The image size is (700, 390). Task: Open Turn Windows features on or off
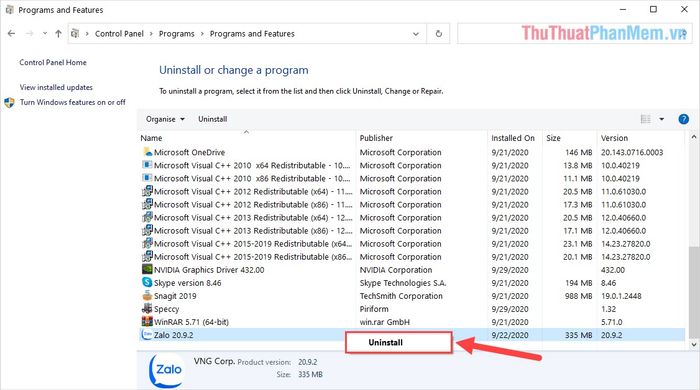click(73, 102)
